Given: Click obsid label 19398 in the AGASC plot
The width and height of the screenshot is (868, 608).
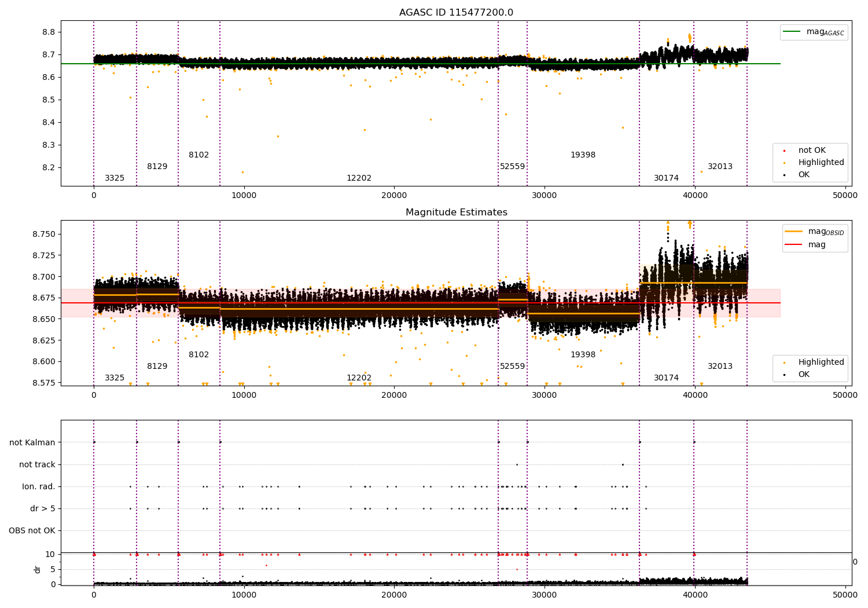Looking at the screenshot, I should pos(583,155).
